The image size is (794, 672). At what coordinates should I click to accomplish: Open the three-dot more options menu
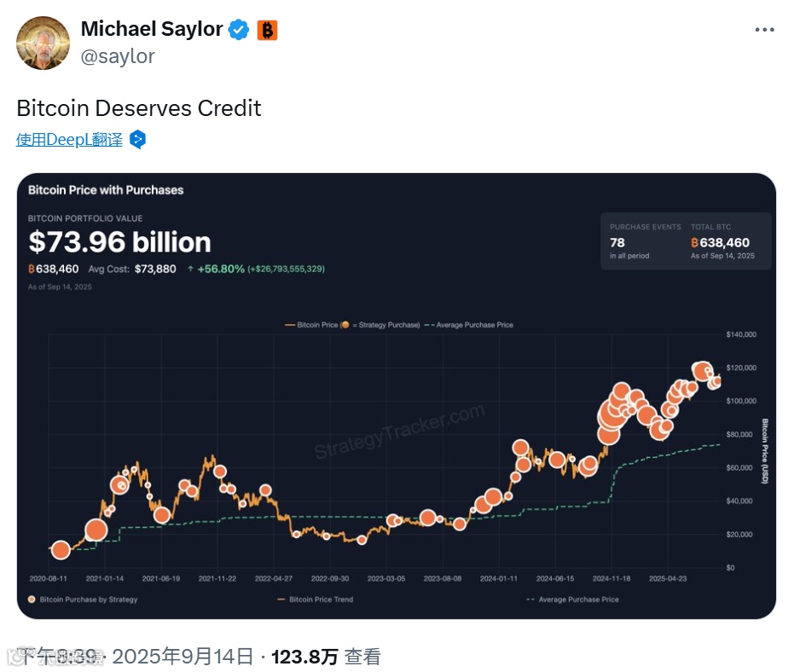point(764,30)
